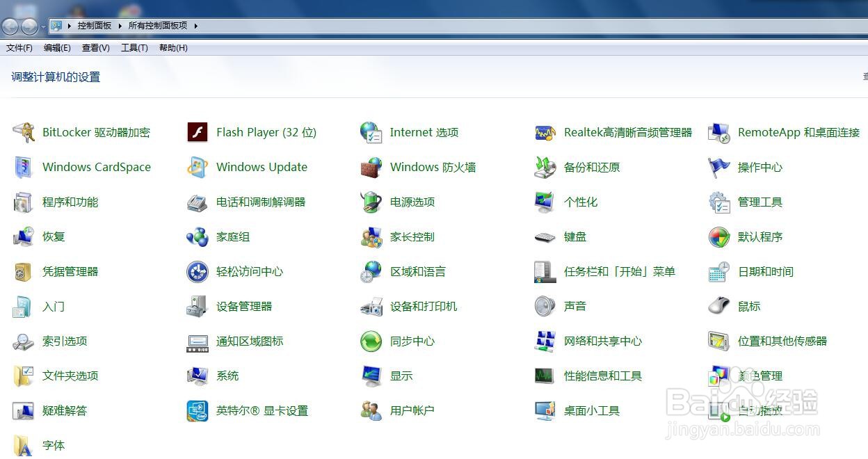Click the 位置和其他传感器 link text
This screenshot has height=459, width=868.
782,341
